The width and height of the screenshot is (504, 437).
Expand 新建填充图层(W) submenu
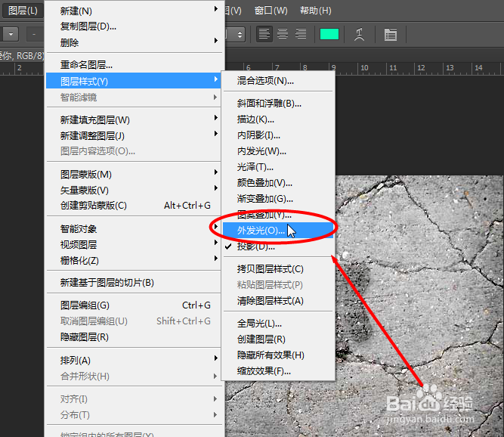[x=134, y=120]
